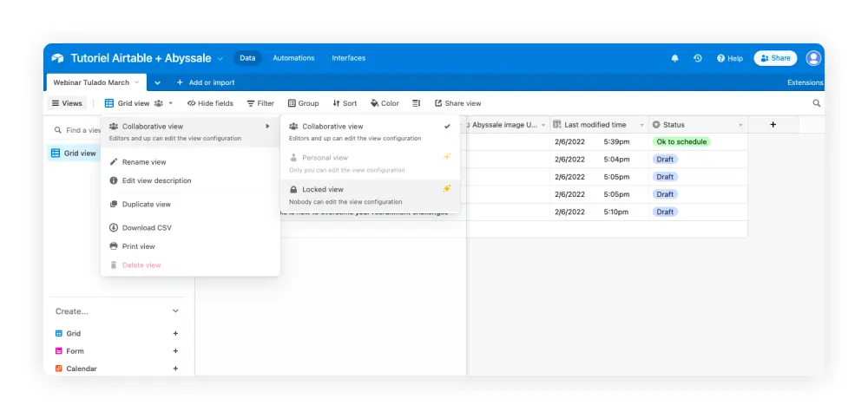Image resolution: width=868 pixels, height=418 pixels.
Task: Click Hide fields in toolbar
Action: pyautogui.click(x=210, y=103)
